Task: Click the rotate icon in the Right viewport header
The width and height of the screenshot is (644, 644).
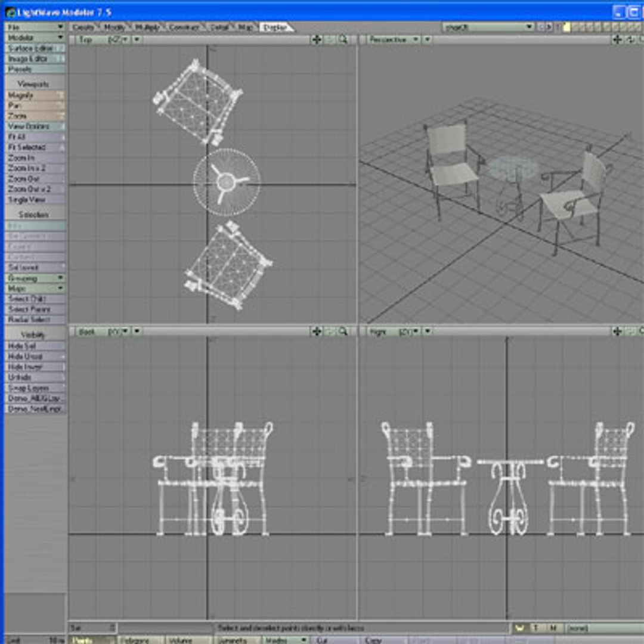Action: click(x=630, y=331)
